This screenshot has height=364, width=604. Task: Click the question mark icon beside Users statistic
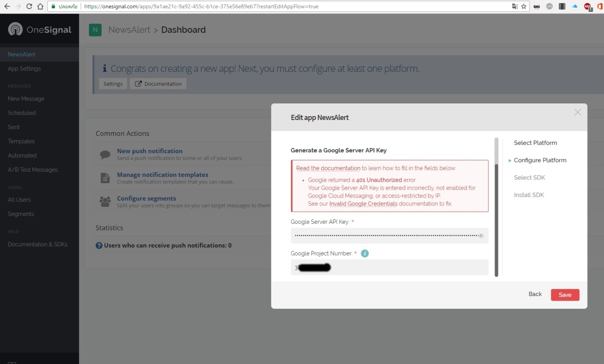coord(99,246)
